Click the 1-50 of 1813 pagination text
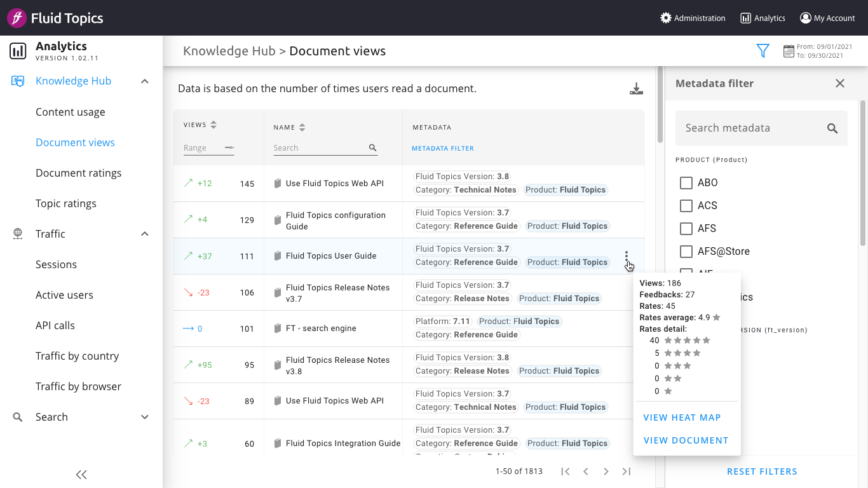 pyautogui.click(x=519, y=471)
